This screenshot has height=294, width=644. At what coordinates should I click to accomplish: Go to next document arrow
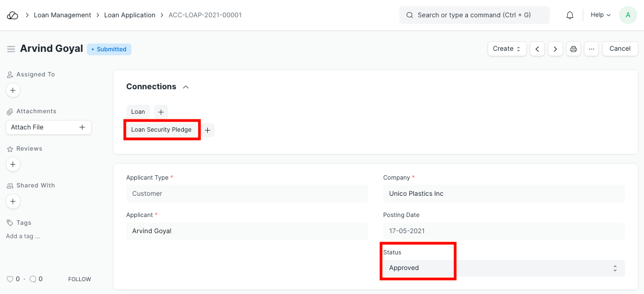(555, 49)
